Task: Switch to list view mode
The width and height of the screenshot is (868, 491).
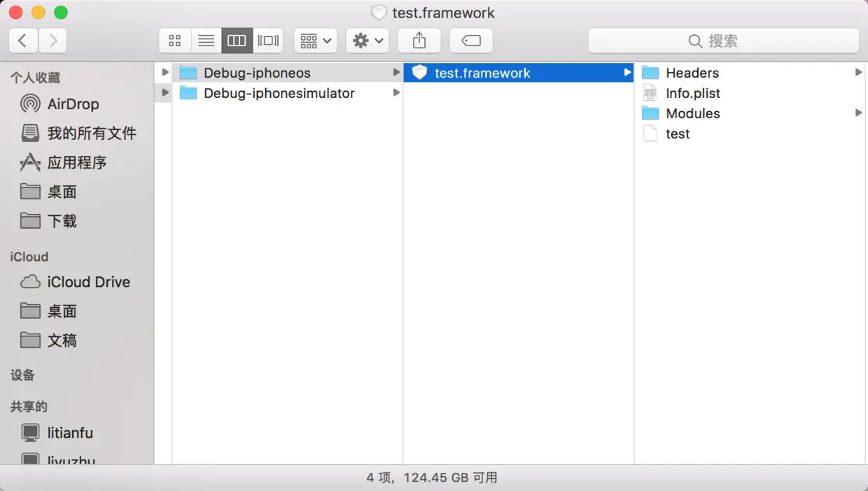Action: (x=206, y=40)
